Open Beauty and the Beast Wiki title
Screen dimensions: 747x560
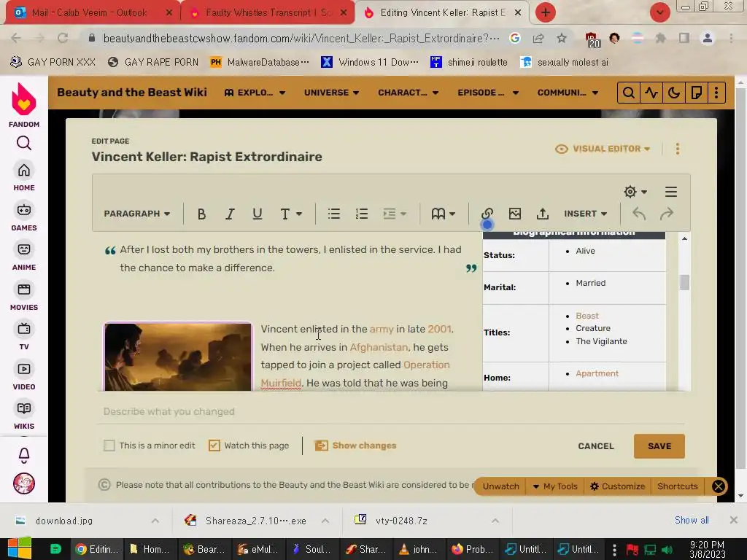click(x=132, y=93)
